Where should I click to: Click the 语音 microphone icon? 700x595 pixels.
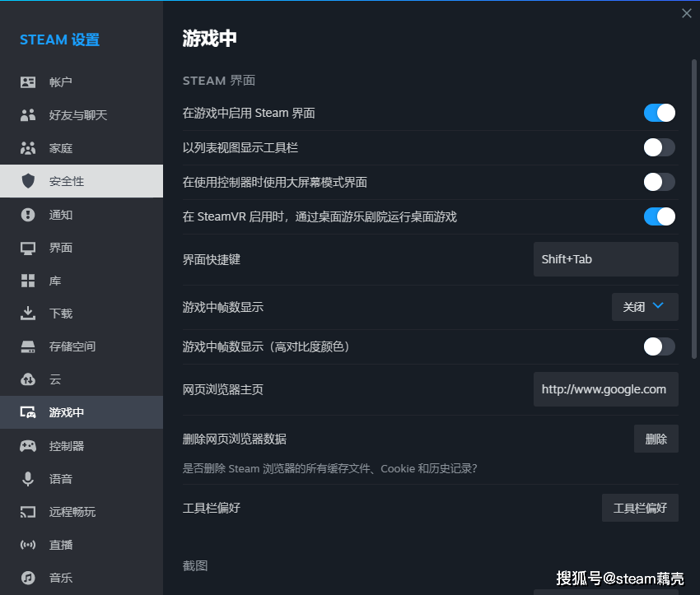click(x=28, y=479)
